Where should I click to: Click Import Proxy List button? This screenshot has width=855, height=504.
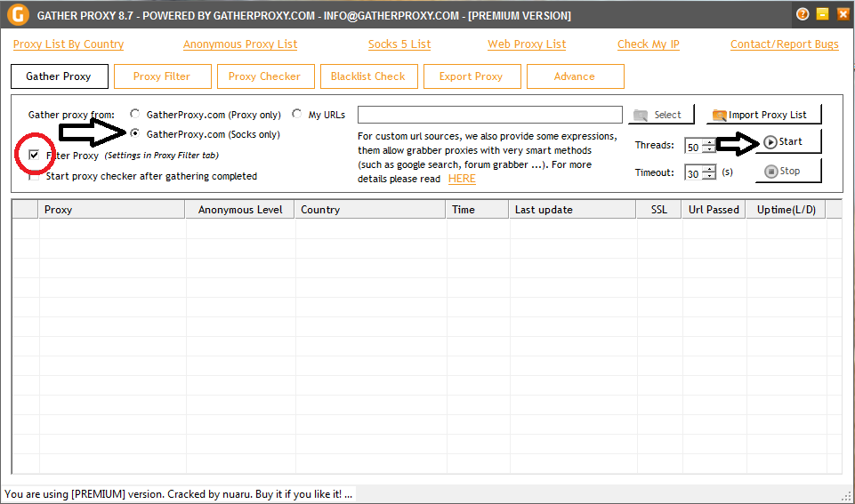(x=763, y=115)
